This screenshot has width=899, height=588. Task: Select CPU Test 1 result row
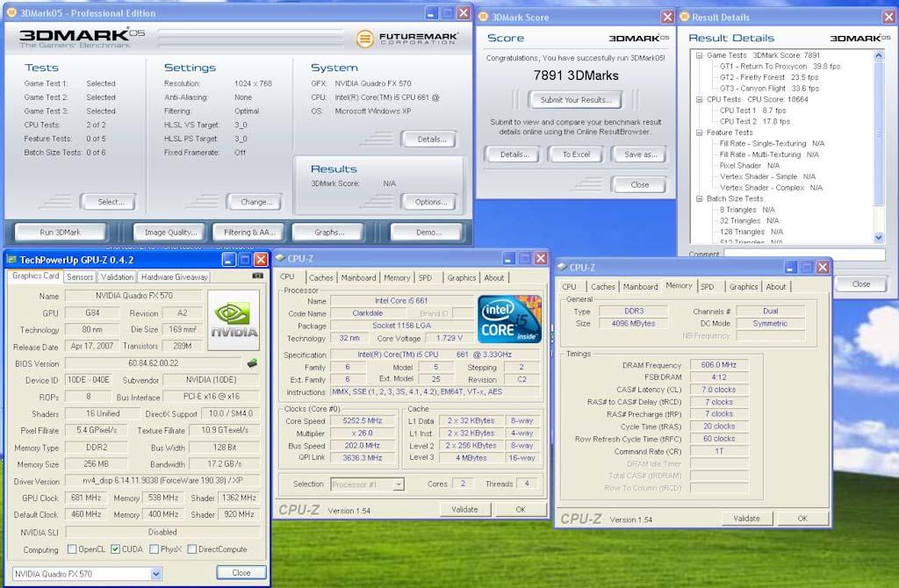pyautogui.click(x=752, y=111)
